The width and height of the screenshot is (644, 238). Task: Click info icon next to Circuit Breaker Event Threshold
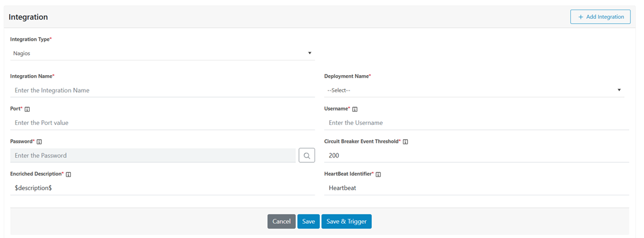[x=406, y=142]
